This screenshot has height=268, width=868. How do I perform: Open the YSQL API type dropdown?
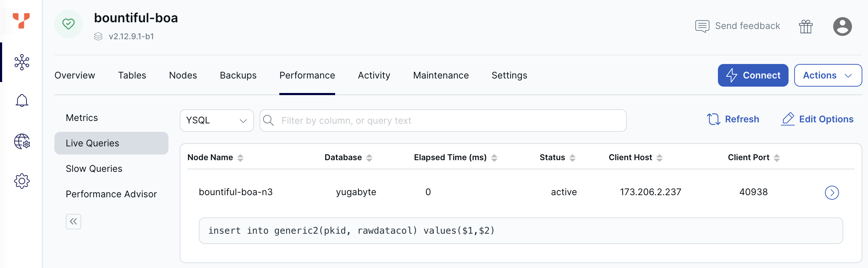coord(216,121)
